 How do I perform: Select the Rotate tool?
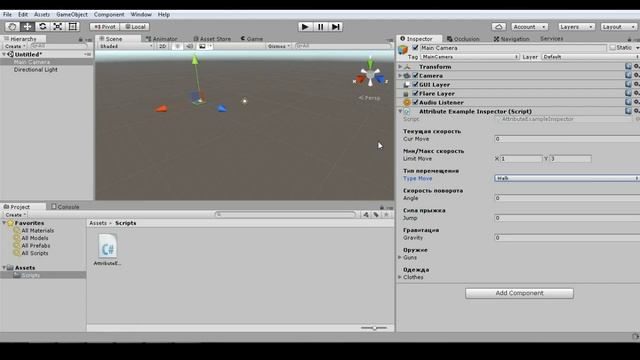pyautogui.click(x=42, y=27)
